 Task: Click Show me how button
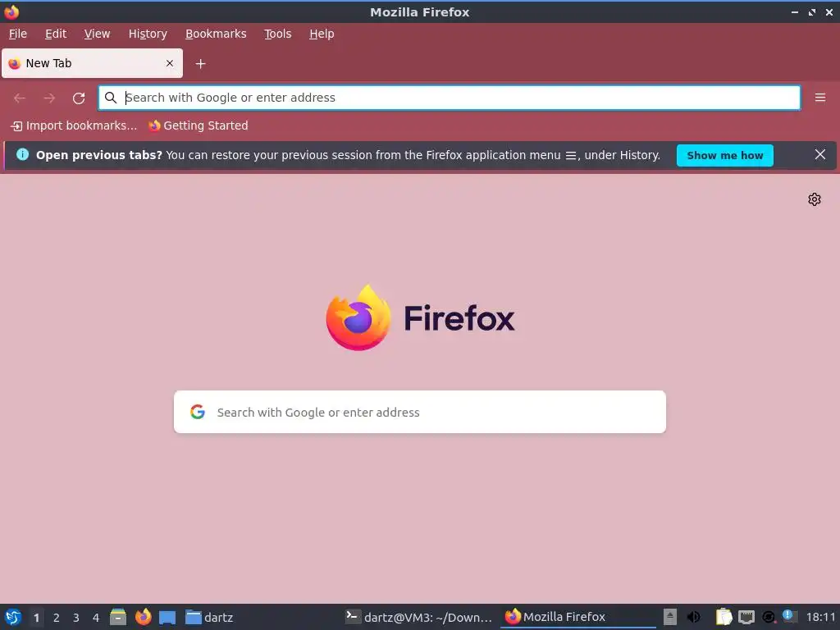724,155
